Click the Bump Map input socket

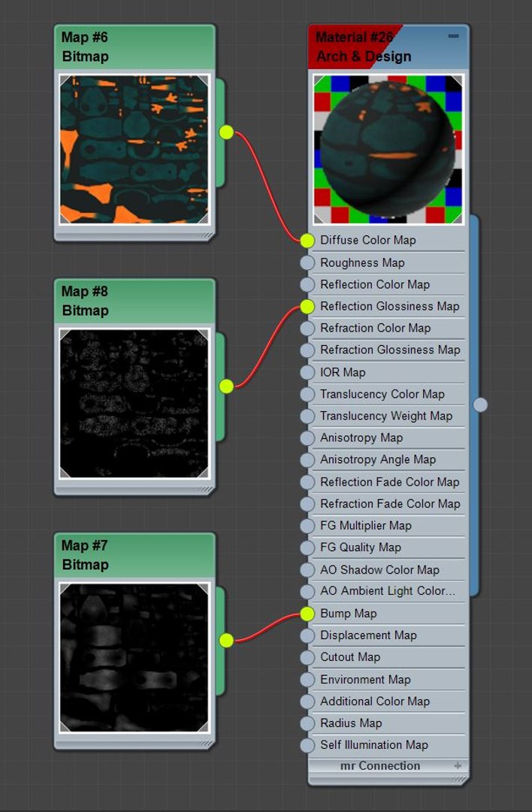(x=307, y=614)
